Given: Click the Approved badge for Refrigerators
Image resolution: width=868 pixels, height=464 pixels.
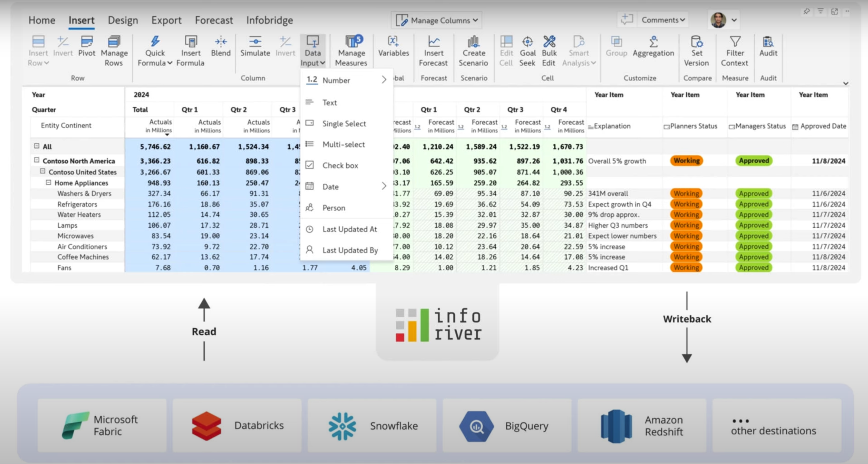Looking at the screenshot, I should click(753, 204).
